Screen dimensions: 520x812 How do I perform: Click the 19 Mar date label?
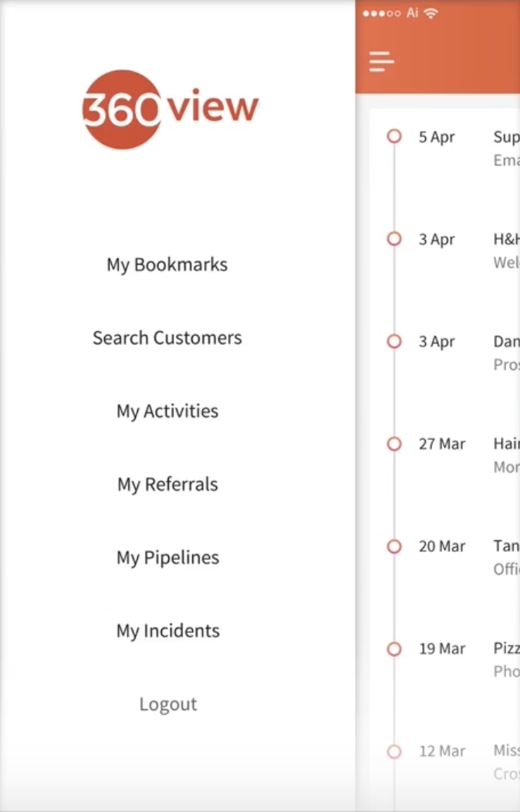pyautogui.click(x=442, y=649)
